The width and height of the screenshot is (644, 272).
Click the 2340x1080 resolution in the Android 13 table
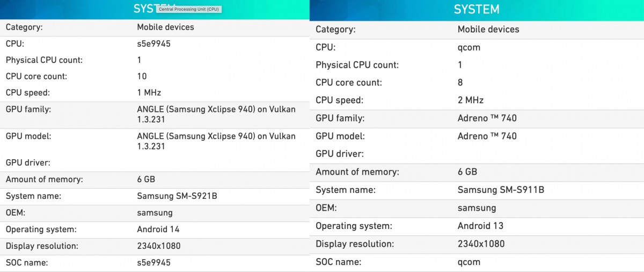(x=481, y=244)
